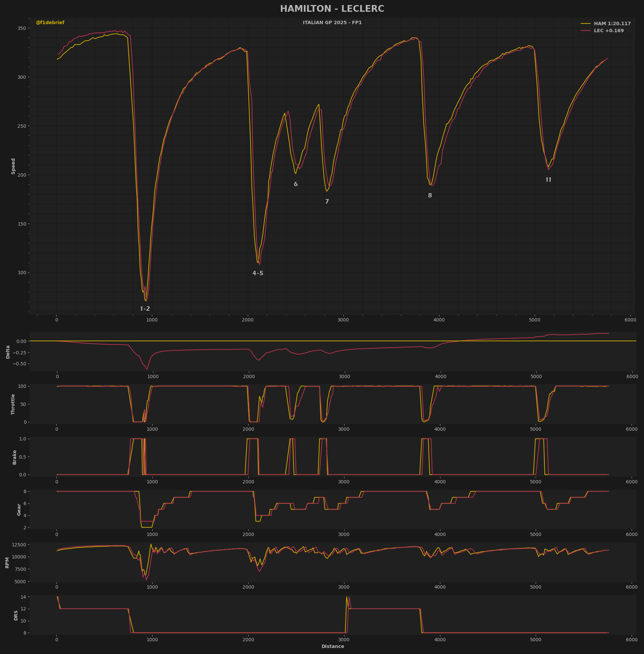The image size is (644, 654).
Task: Click the DRS subplot axis label
Action: coord(16,615)
